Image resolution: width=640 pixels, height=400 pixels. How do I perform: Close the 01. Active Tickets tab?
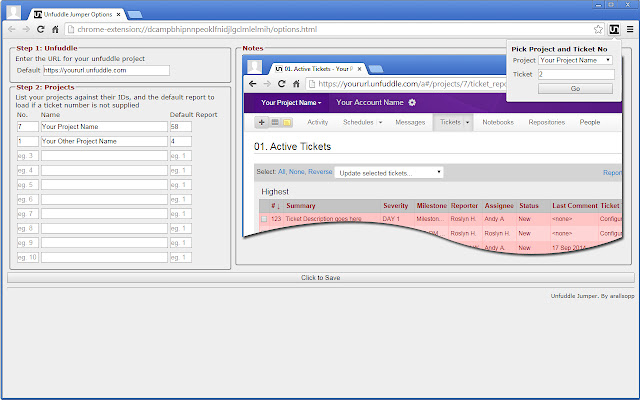pos(359,69)
